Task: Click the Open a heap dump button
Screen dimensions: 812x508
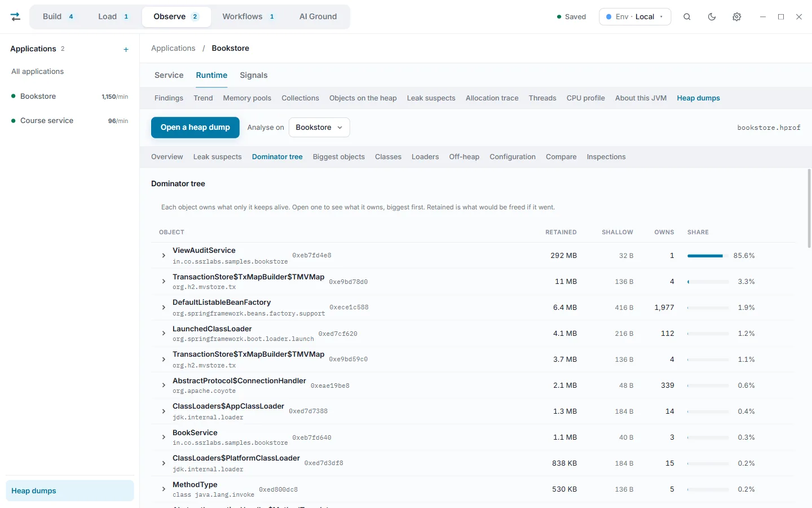Action: tap(195, 128)
